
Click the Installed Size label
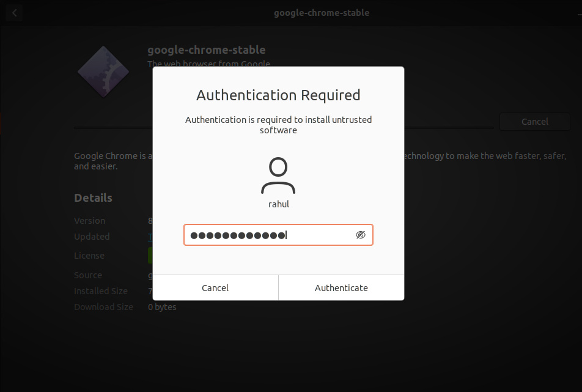pos(101,291)
